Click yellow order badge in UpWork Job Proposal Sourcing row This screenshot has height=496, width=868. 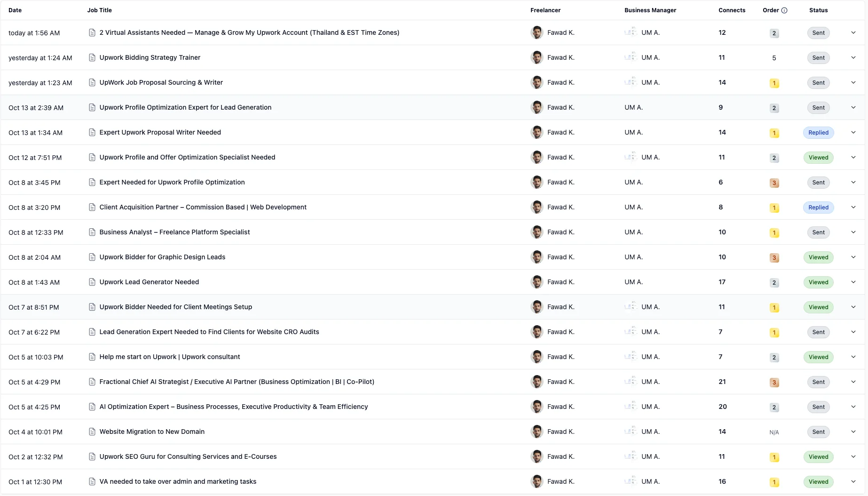point(774,83)
